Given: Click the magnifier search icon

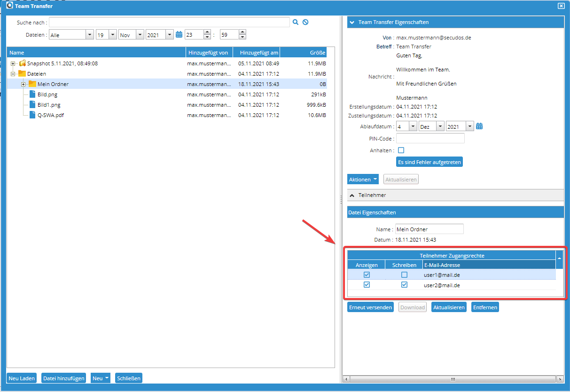Looking at the screenshot, I should tap(296, 22).
